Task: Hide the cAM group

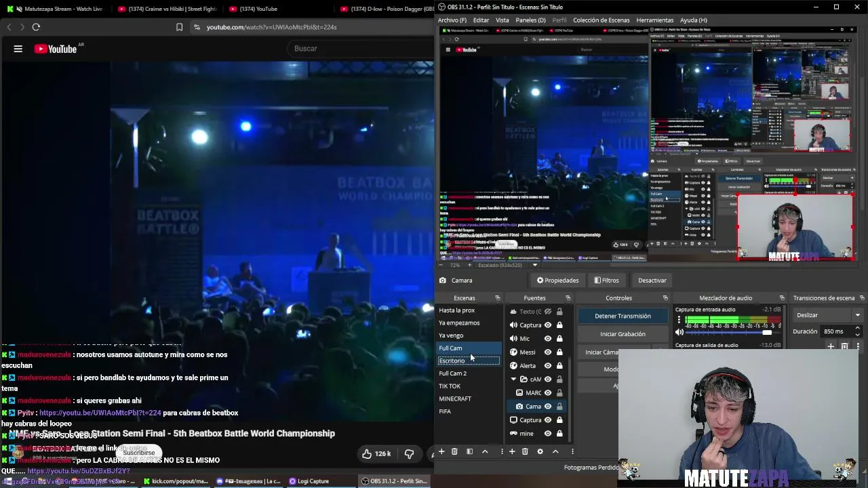Action: pos(548,379)
